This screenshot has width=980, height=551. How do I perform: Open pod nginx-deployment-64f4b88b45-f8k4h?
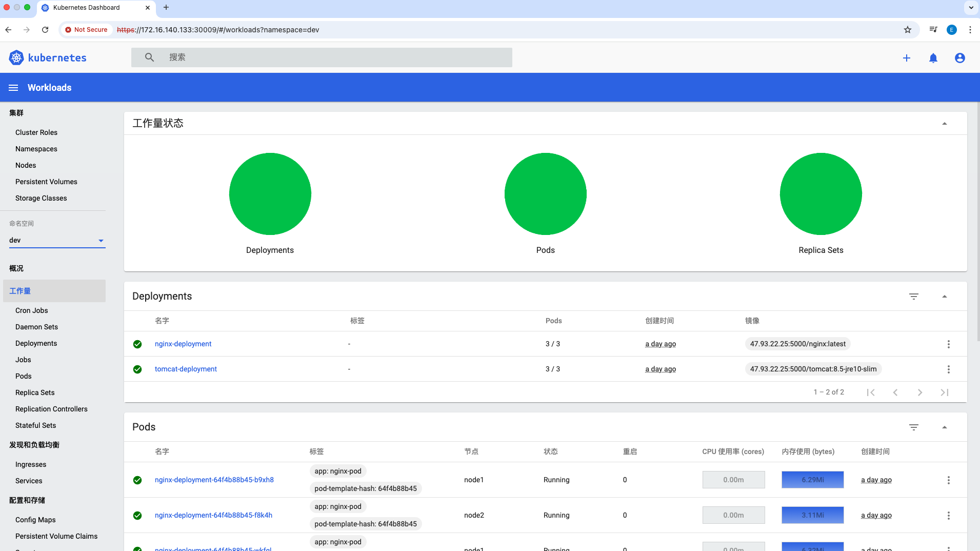click(213, 516)
